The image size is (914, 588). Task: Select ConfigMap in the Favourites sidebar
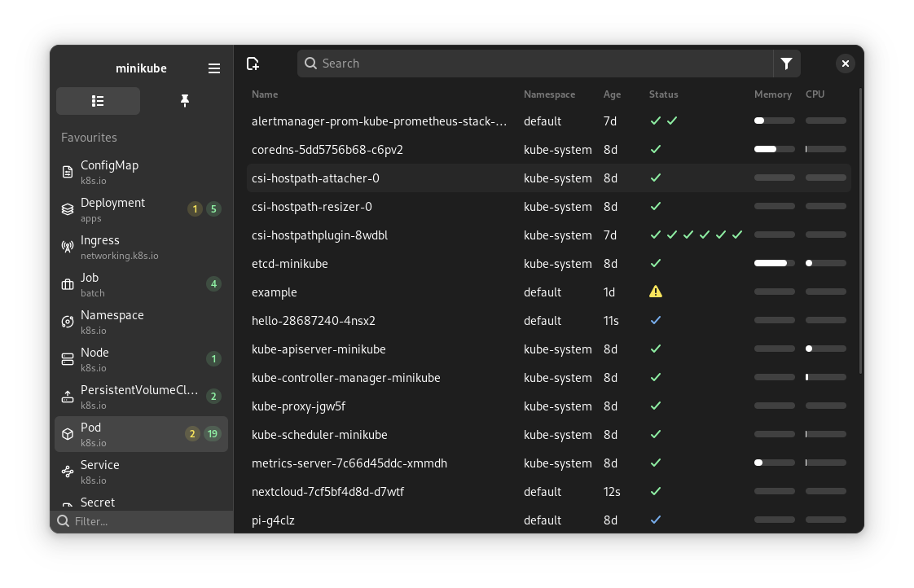pyautogui.click(x=141, y=172)
